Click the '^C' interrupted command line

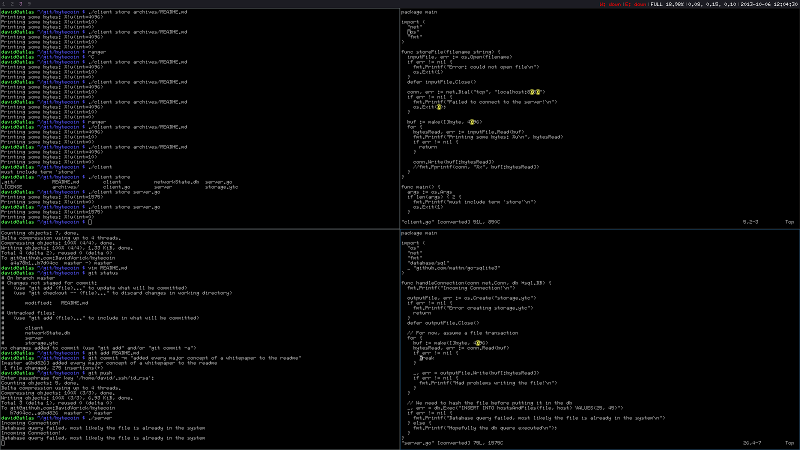47,57
